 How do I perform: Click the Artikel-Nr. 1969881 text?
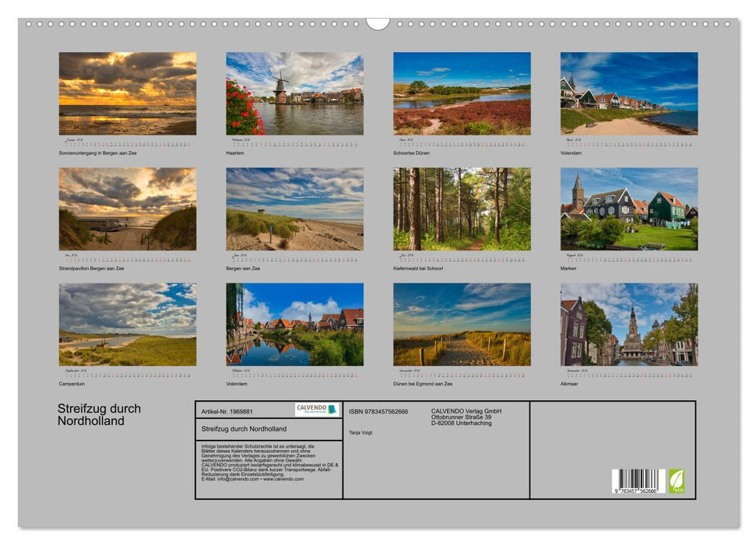(227, 411)
